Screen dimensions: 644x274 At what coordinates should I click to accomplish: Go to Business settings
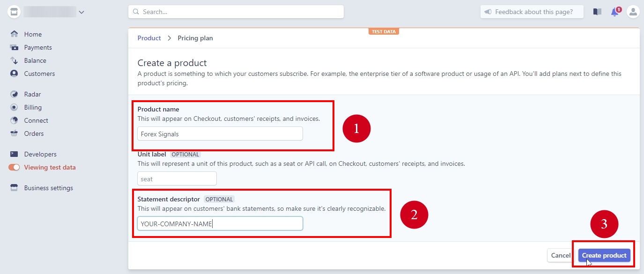click(x=48, y=188)
